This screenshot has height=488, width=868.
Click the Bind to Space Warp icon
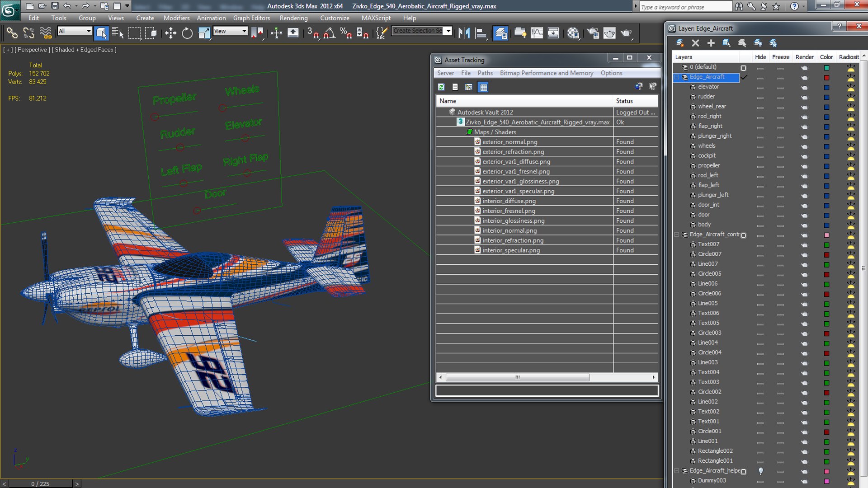click(46, 33)
